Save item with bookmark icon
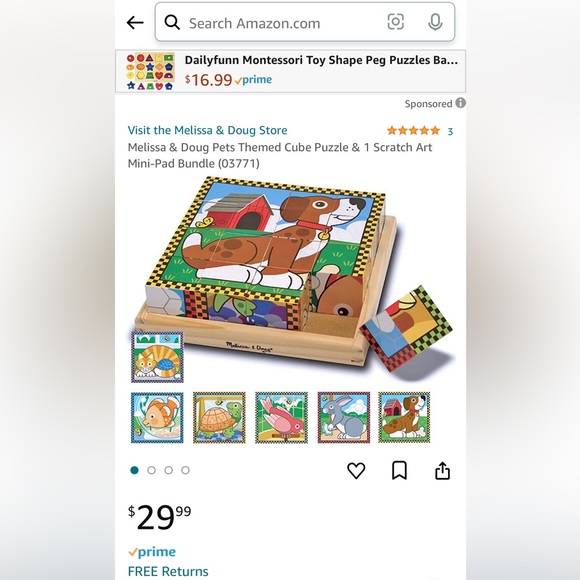The height and width of the screenshot is (580, 580). [399, 471]
